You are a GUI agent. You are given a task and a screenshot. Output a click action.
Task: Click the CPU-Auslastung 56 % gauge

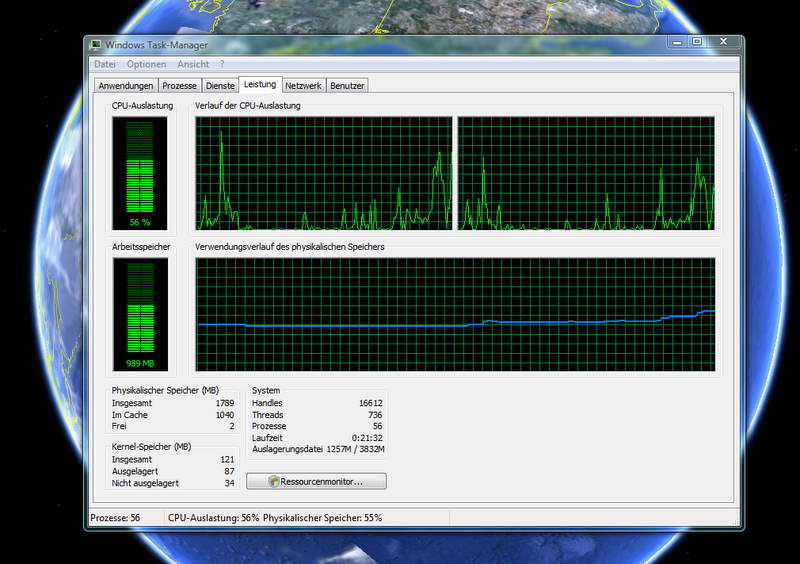tap(140, 174)
